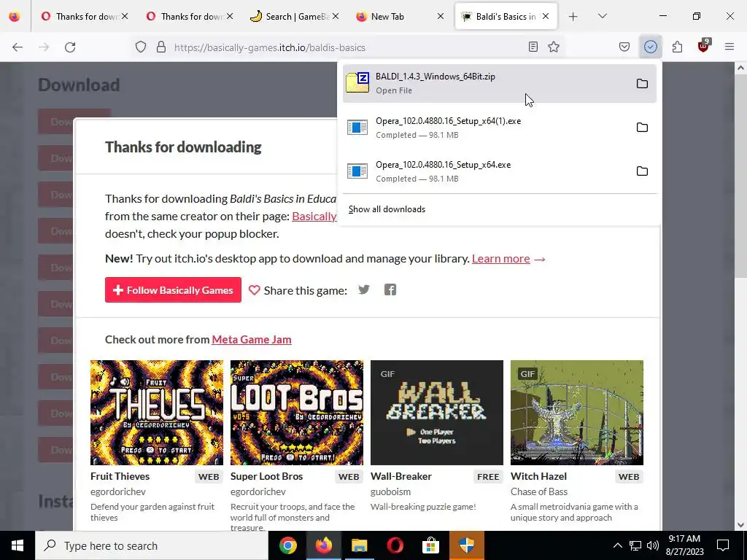Open Fruit Thieves game thumbnail
Viewport: 747px width, 560px height.
click(x=157, y=413)
